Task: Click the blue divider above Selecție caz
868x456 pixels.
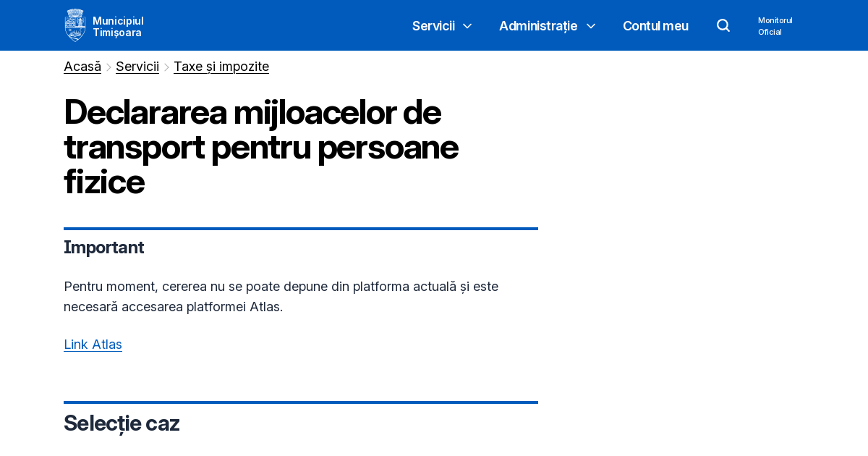Action: click(x=301, y=402)
